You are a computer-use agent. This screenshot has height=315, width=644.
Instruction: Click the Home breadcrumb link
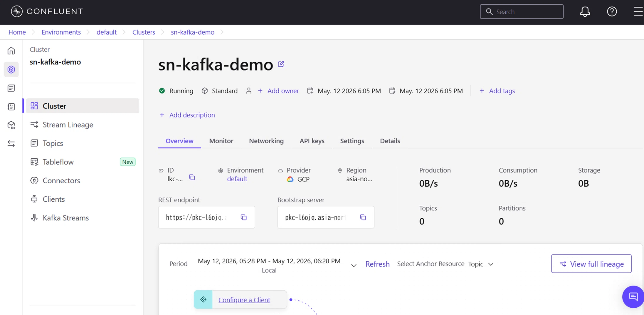(17, 32)
